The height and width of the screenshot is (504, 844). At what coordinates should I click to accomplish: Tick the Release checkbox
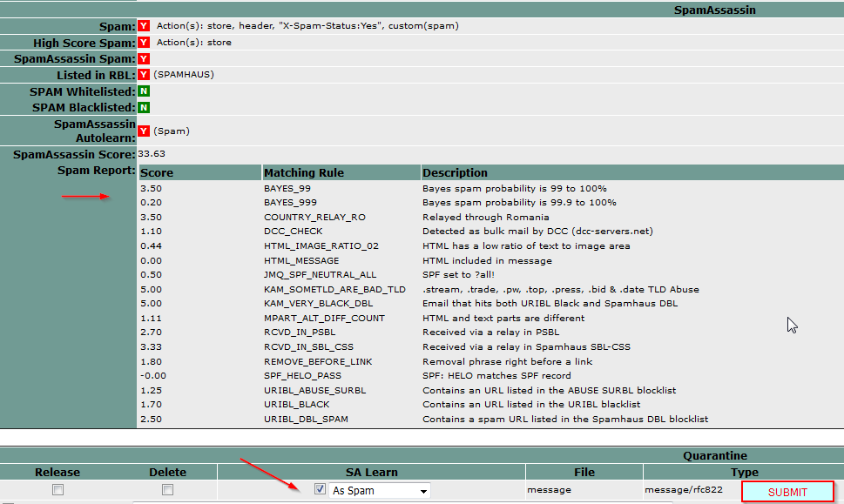point(57,490)
